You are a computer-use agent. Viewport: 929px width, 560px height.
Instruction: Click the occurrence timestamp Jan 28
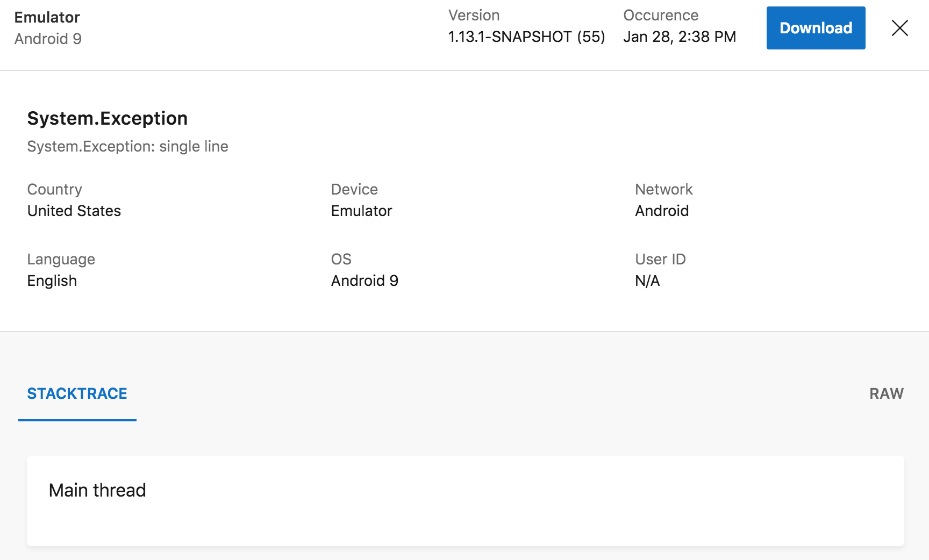(680, 37)
